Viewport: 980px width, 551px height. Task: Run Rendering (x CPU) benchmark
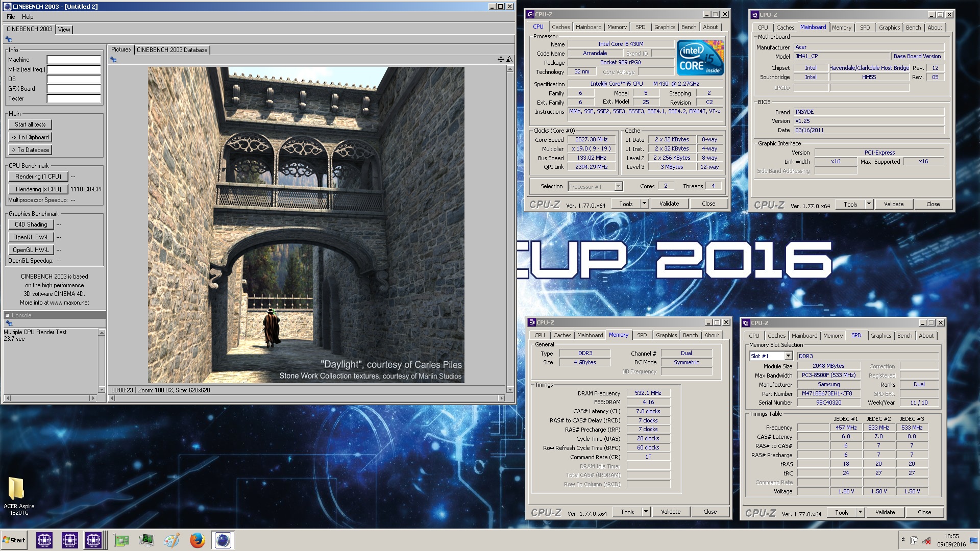coord(38,189)
